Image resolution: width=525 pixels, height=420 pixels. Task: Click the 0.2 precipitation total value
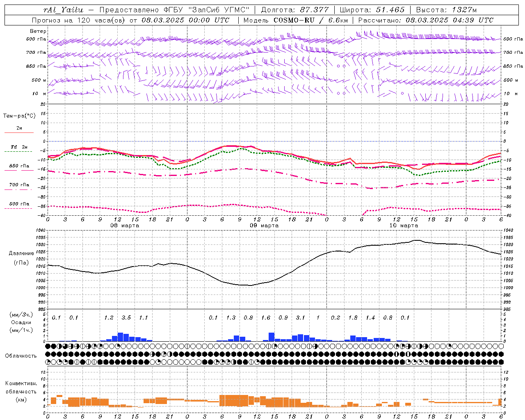(x=336, y=318)
